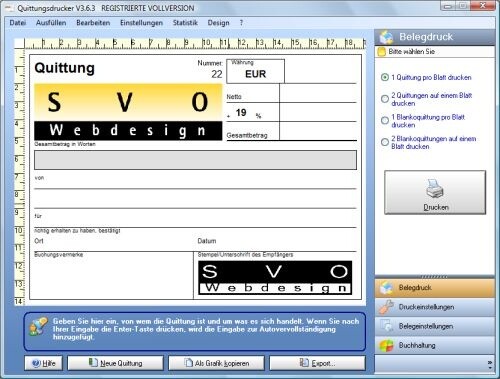The width and height of the screenshot is (500, 379).
Task: Open the Ausfüllen menu
Action: click(x=51, y=23)
